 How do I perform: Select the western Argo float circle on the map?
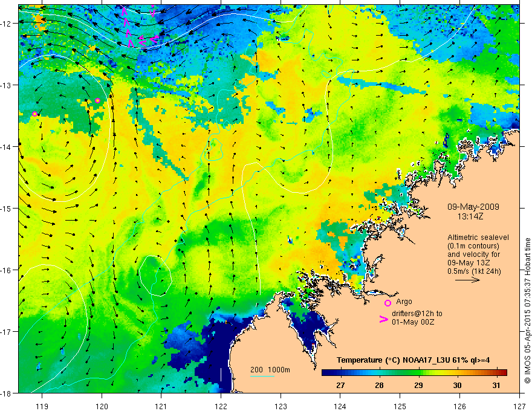coord(34,114)
